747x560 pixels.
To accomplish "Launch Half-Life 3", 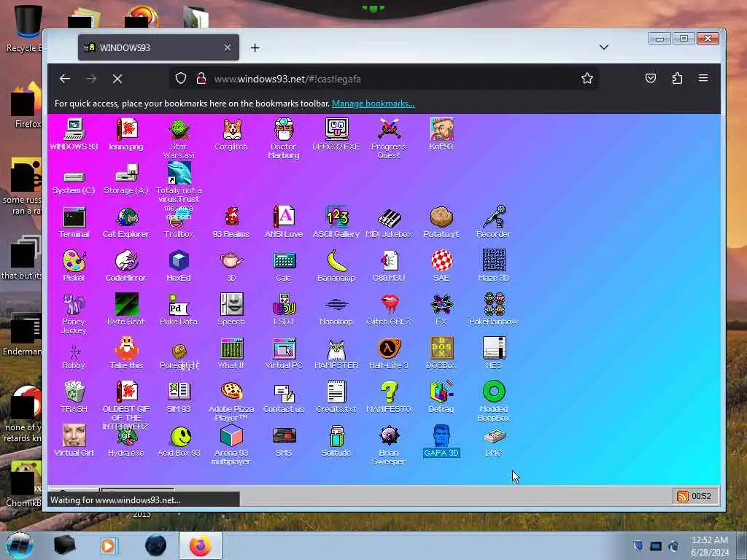I will 389,353.
